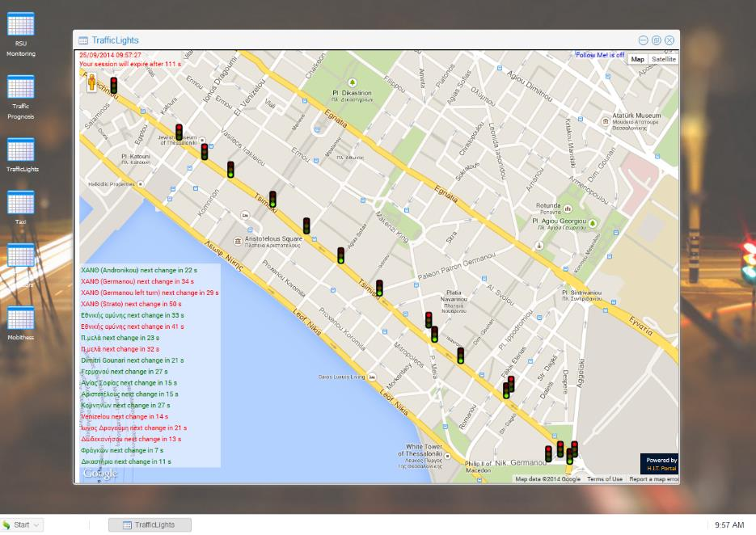Image resolution: width=756 pixels, height=535 pixels.
Task: Click the TrafficLights window title bar icon
Action: point(83,40)
